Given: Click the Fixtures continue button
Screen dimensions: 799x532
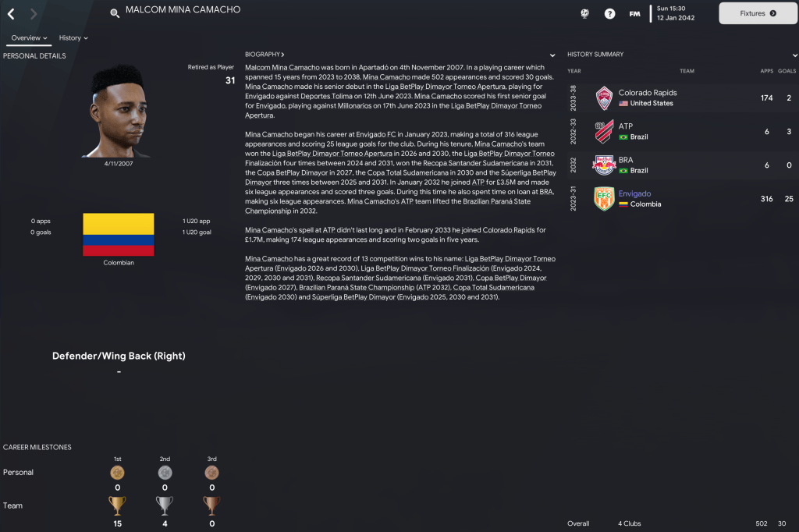Looking at the screenshot, I should [x=758, y=13].
